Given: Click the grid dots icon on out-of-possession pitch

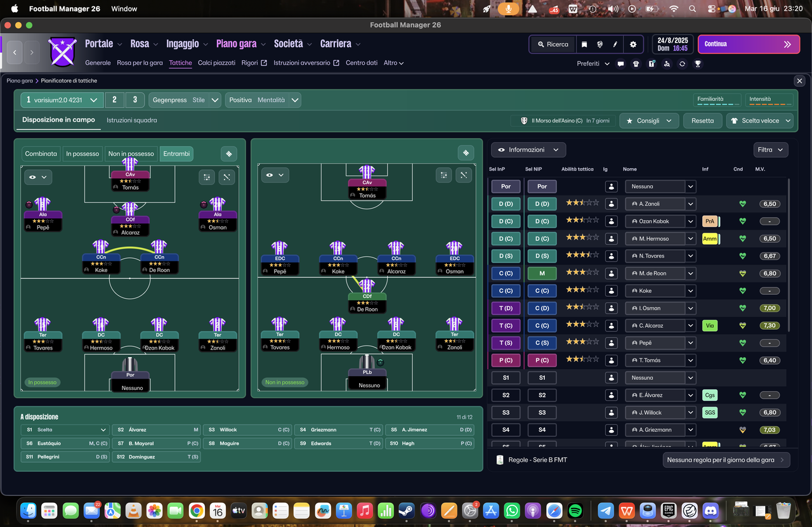Looking at the screenshot, I should tap(444, 175).
